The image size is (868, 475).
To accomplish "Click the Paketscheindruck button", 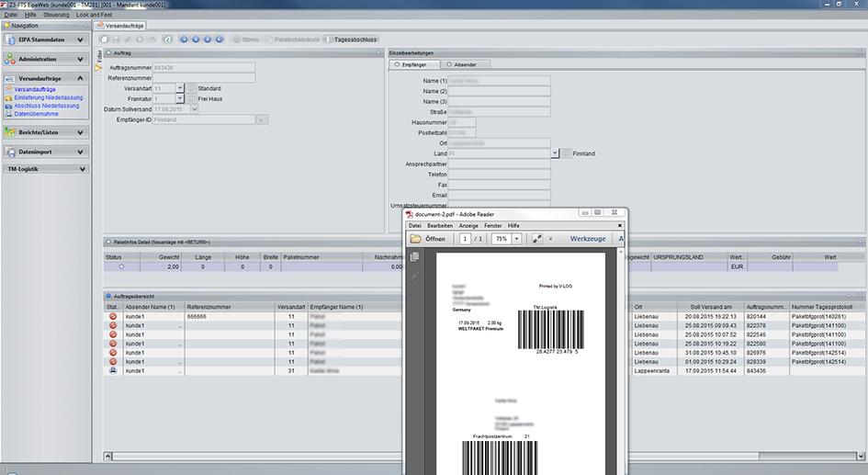I will [x=292, y=40].
